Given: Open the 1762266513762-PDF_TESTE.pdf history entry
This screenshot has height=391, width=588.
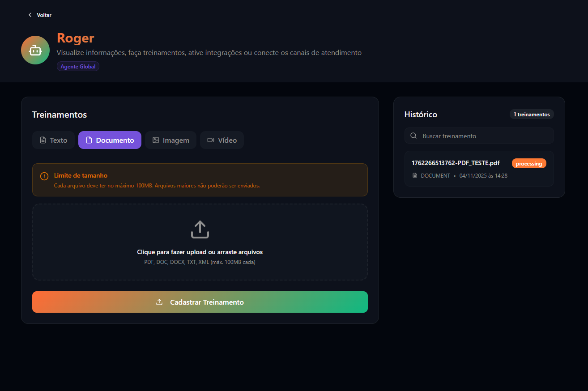Looking at the screenshot, I should pyautogui.click(x=456, y=163).
